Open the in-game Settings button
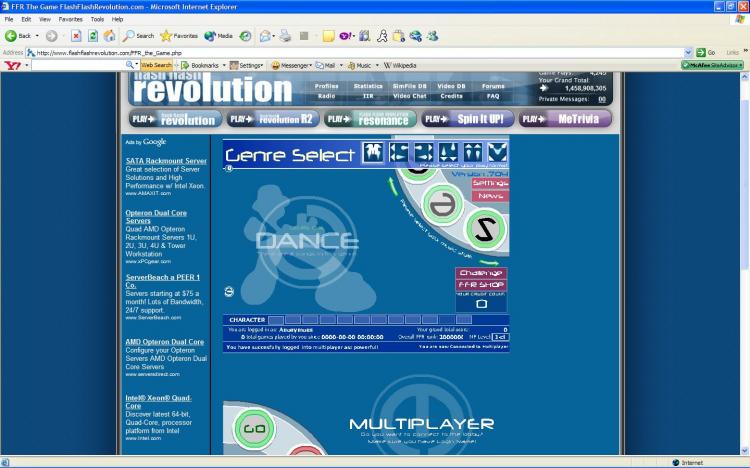This screenshot has height=468, width=750. click(490, 183)
